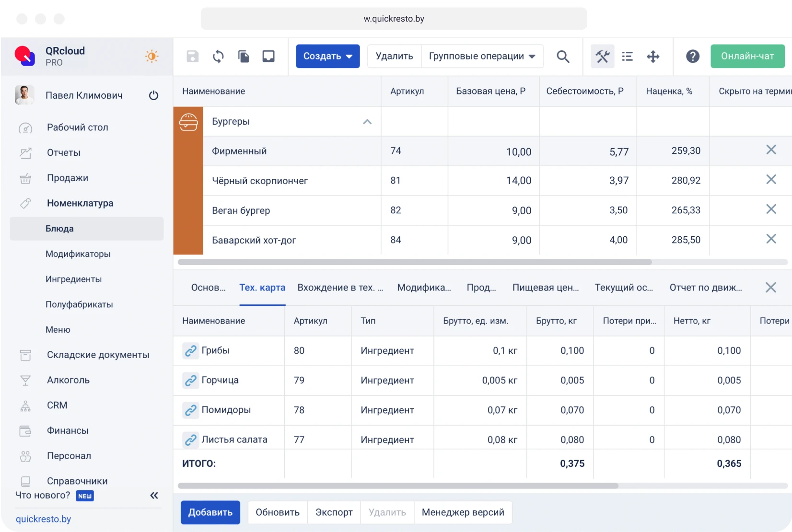Screen dimensions: 792x532
Task: Open the Групповые операции dropdown
Action: (482, 56)
